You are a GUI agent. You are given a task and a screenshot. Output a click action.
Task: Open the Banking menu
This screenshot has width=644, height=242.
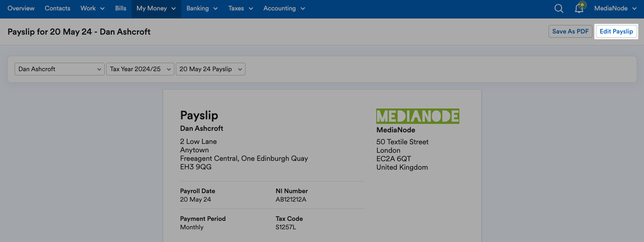pyautogui.click(x=202, y=8)
